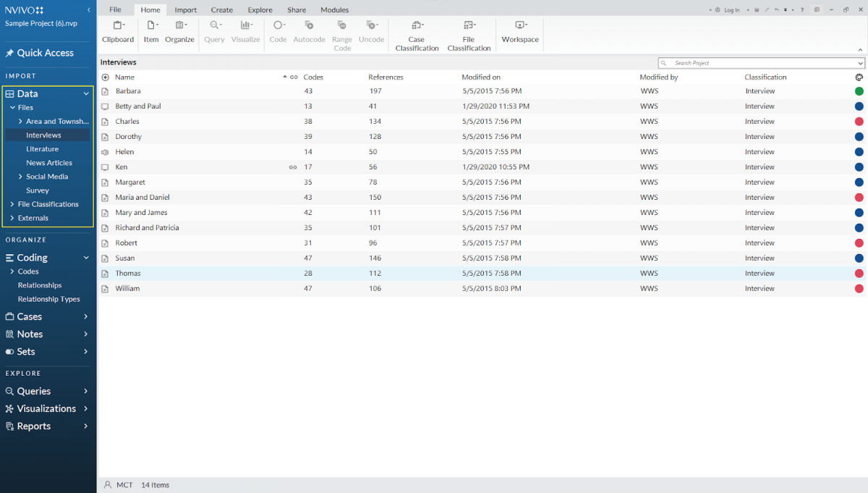
Task: Toggle sort order on the Name column
Action: coord(124,77)
